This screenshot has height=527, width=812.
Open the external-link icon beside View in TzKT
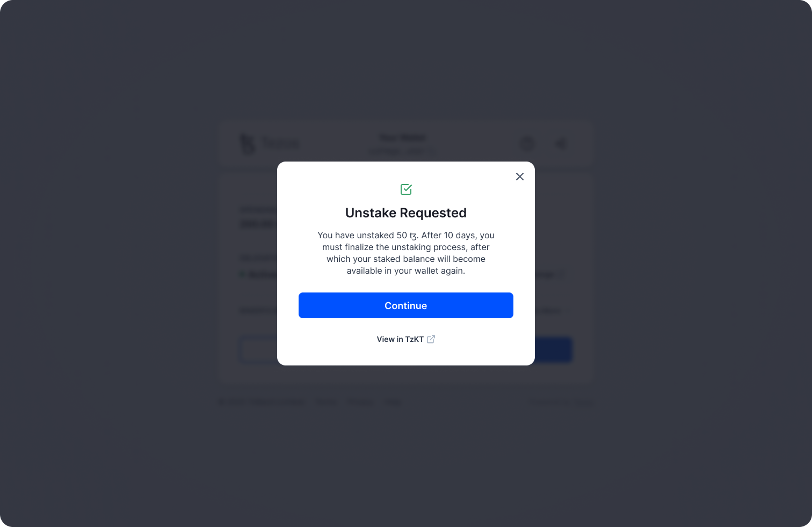pos(431,339)
